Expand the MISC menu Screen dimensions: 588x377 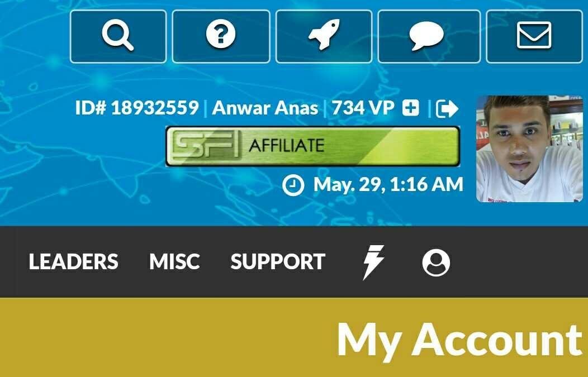pos(174,261)
